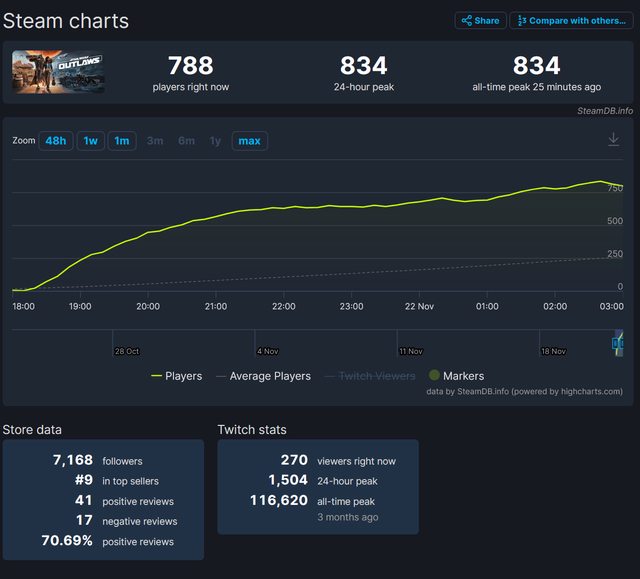Toggle Average Players series visibility
Screen dimensions: 640x579
pyautogui.click(x=270, y=376)
